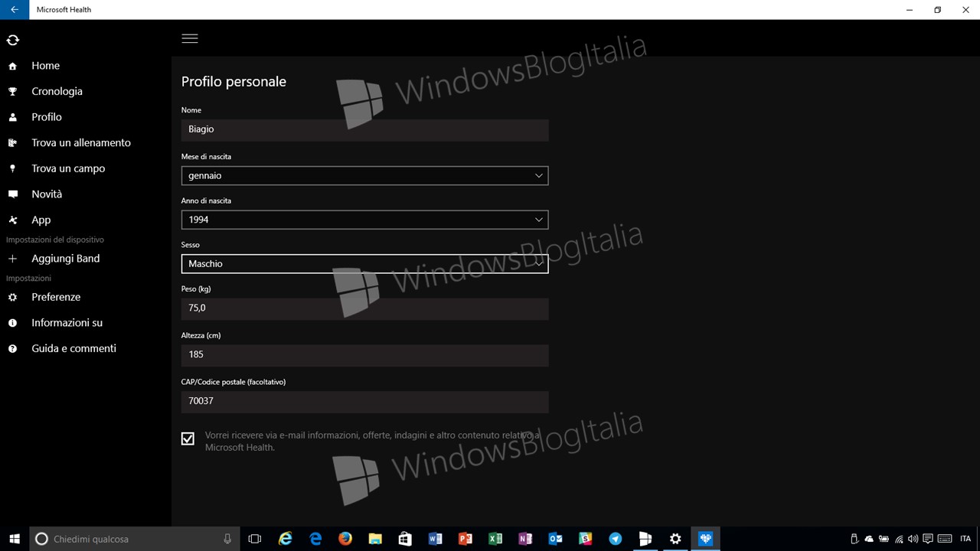Click the volume speaker tray icon
This screenshot has height=551, width=980.
[x=913, y=539]
